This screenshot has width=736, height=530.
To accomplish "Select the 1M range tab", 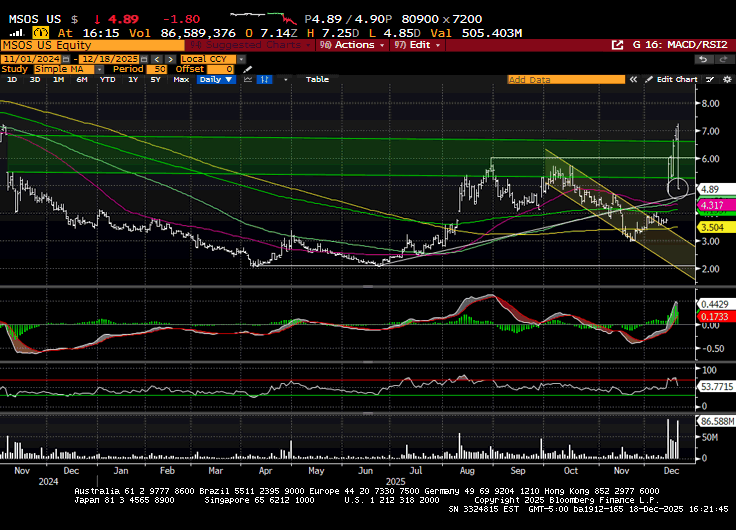I will 58,79.
